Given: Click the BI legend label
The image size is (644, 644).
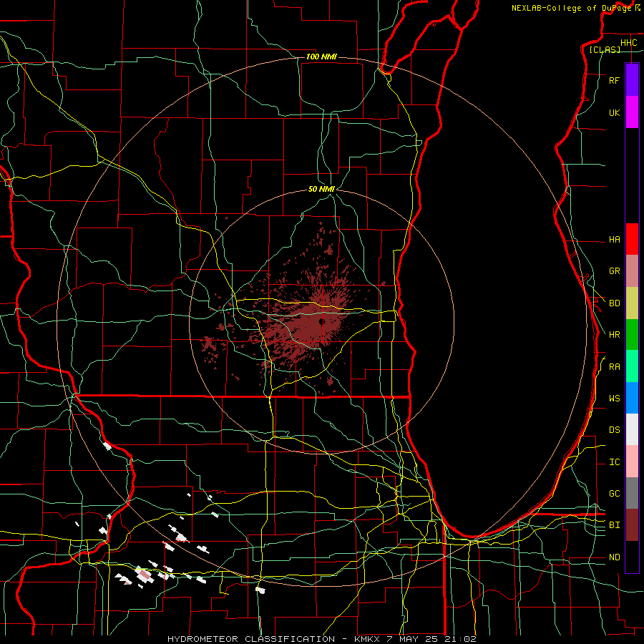Looking at the screenshot, I should point(614,525).
